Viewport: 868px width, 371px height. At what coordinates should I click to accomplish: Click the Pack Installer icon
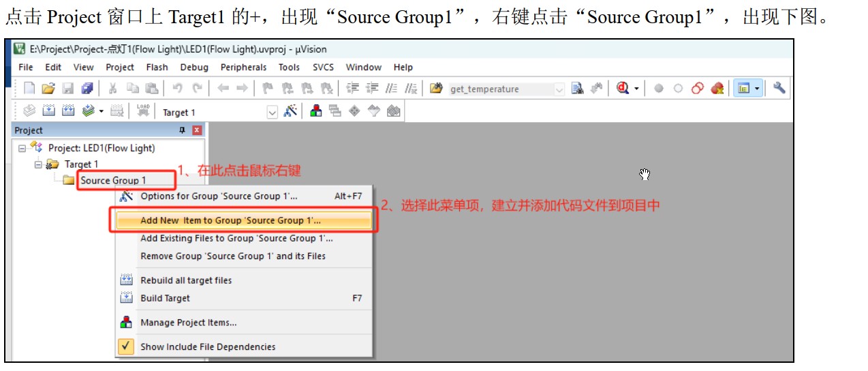point(393,111)
